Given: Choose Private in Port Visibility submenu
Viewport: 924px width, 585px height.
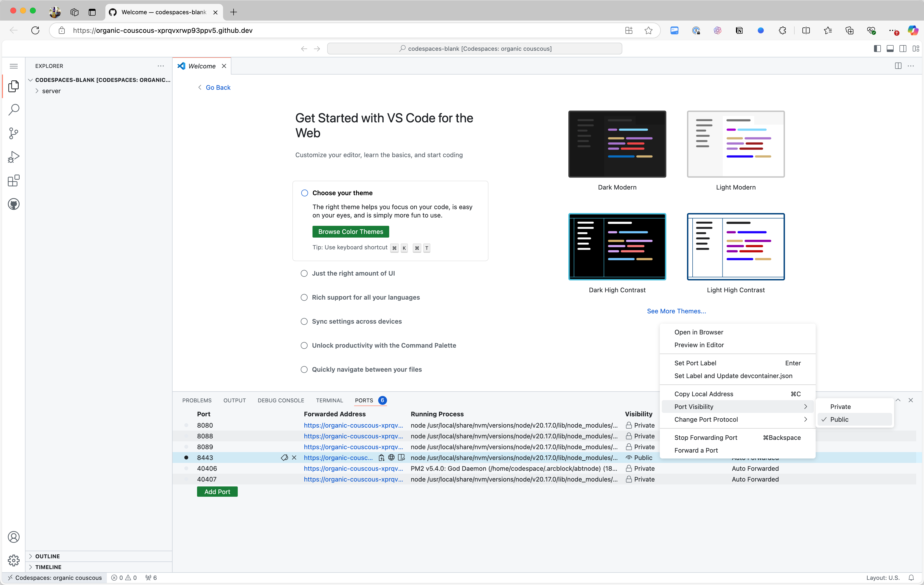Looking at the screenshot, I should pyautogui.click(x=840, y=407).
